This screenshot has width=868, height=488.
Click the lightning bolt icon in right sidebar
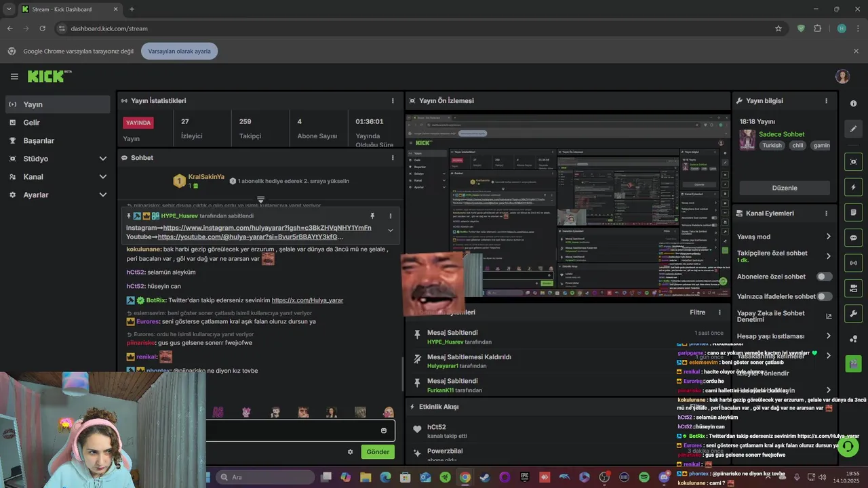pos(853,187)
